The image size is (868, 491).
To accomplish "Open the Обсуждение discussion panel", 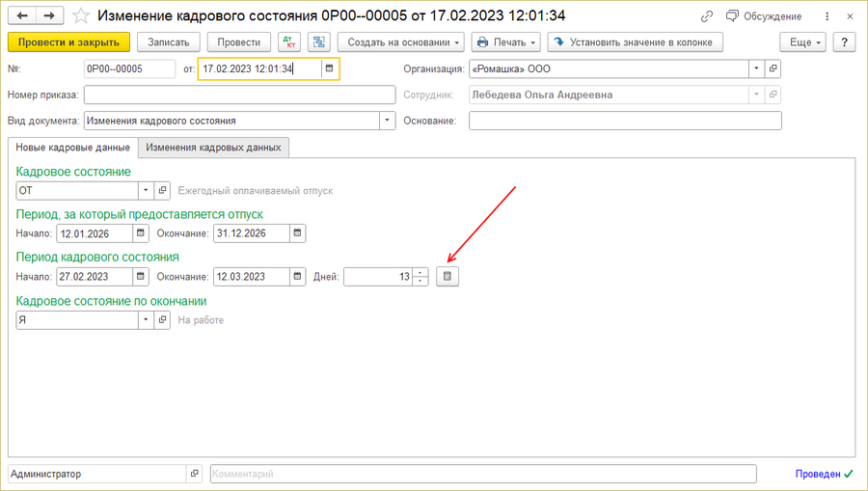I will click(764, 16).
